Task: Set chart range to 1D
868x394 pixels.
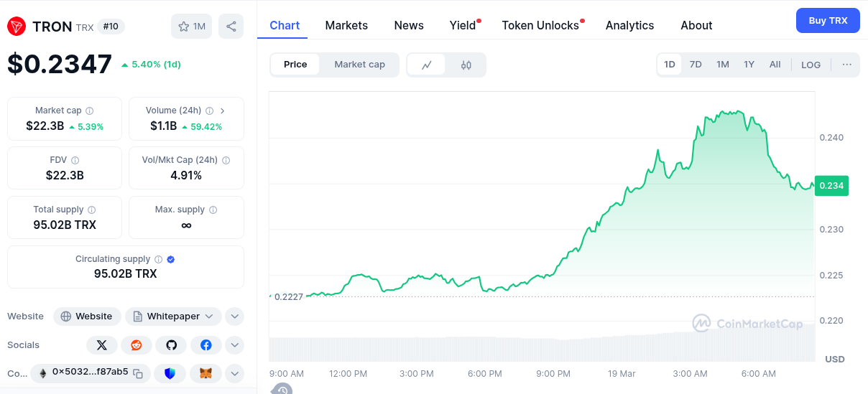Action: click(x=670, y=65)
